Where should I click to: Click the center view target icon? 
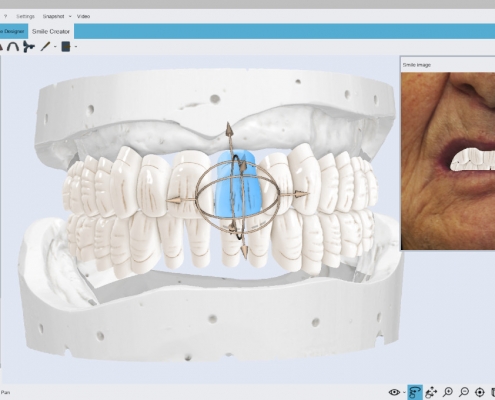[x=479, y=392]
